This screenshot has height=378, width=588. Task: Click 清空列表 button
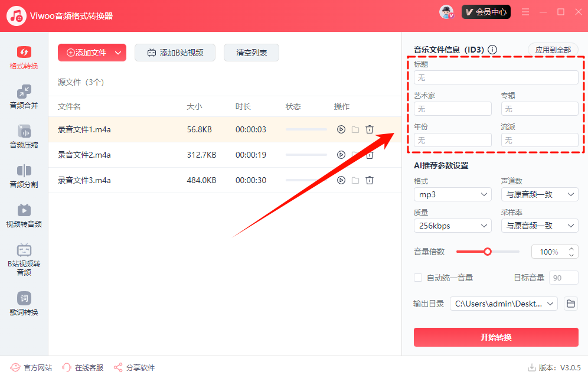point(251,53)
